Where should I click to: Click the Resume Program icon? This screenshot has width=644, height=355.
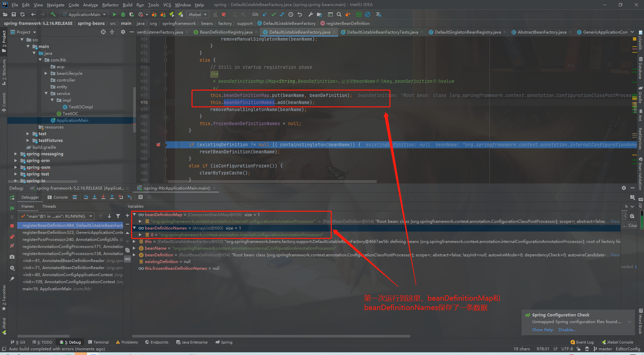(12, 208)
